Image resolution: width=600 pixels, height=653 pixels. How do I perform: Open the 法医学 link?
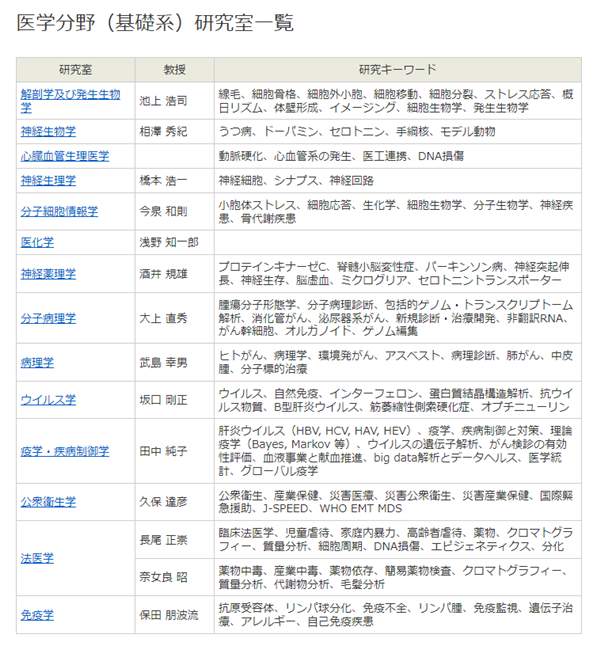click(x=37, y=557)
